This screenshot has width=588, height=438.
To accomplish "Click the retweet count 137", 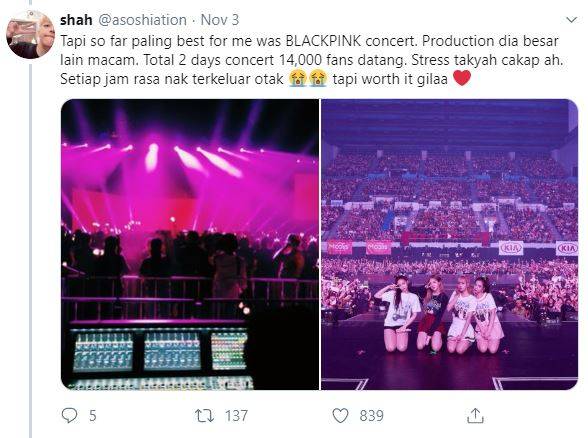I will point(236,416).
